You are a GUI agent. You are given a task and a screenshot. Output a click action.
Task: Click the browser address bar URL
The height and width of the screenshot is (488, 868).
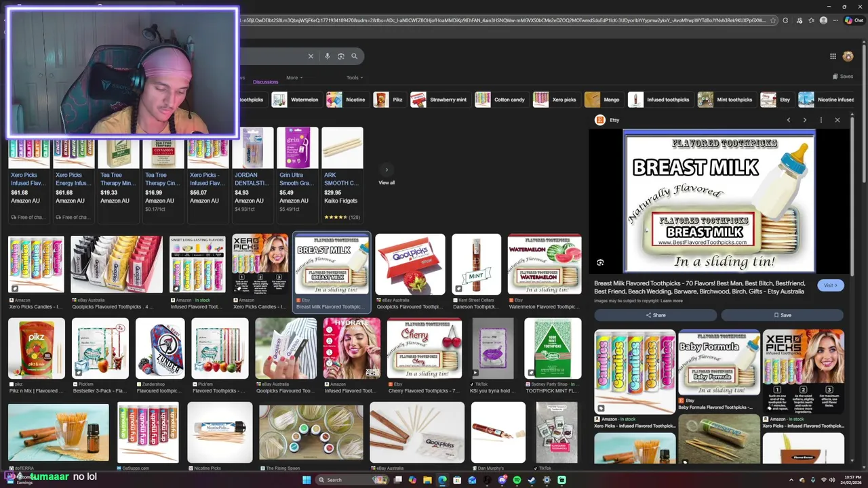tap(502, 20)
